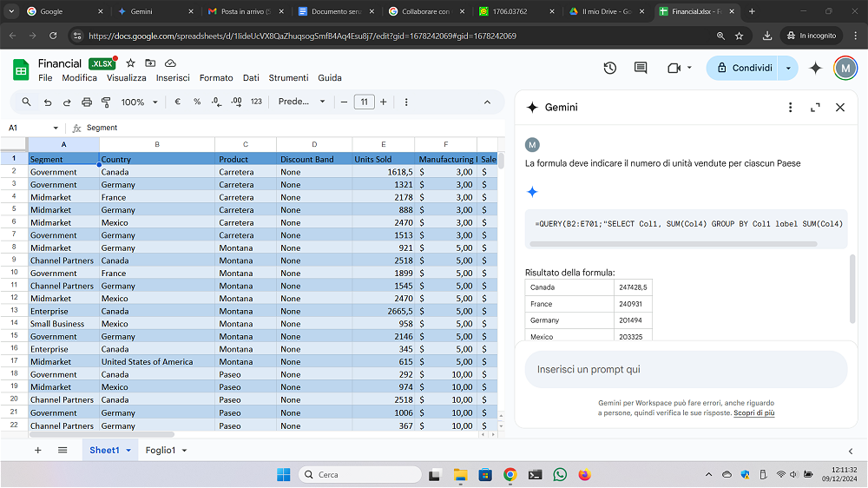Print the spreadsheet
The height and width of the screenshot is (488, 868).
[x=87, y=102]
